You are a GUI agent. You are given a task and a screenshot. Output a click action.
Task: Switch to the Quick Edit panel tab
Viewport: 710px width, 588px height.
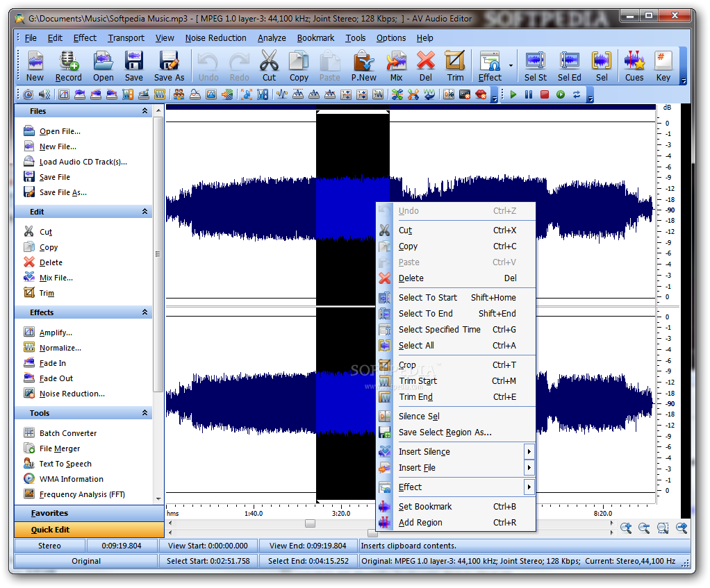tap(89, 530)
